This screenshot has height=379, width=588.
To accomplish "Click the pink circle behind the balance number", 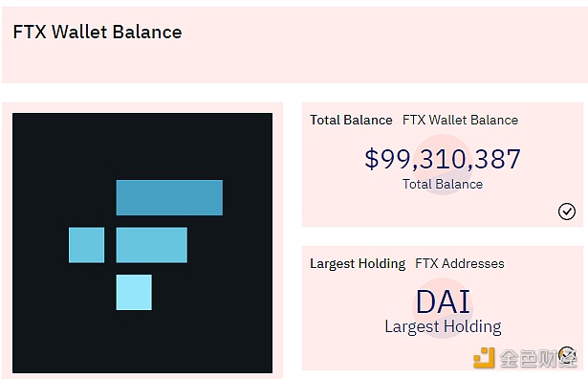I will tap(443, 165).
